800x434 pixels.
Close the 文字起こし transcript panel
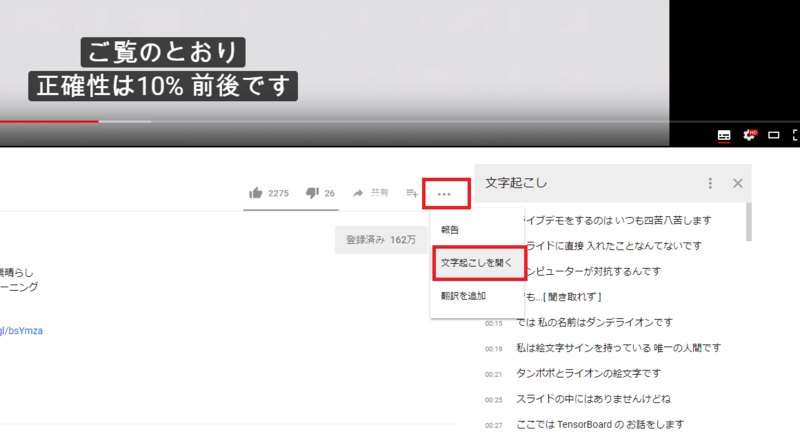738,183
